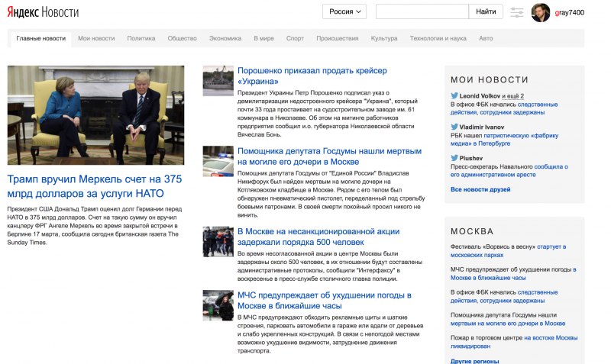Open the police car thumbnail
The height and width of the screenshot is (364, 611).
click(x=218, y=161)
